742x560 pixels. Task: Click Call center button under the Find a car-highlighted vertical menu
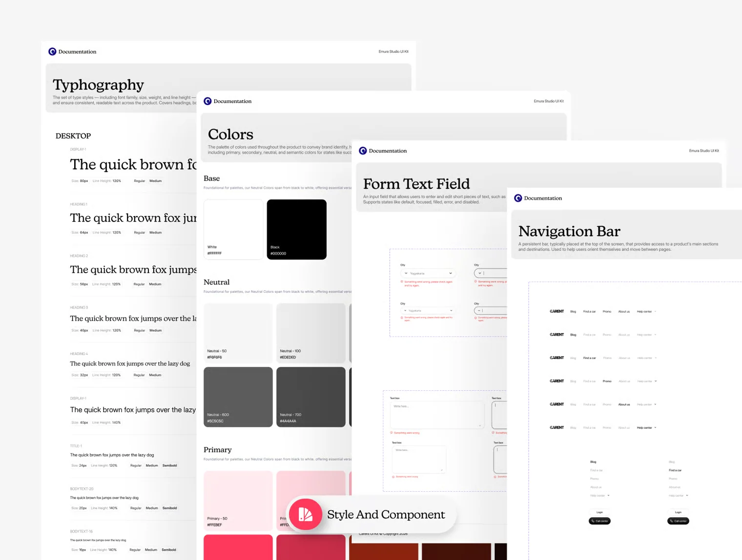pos(678,521)
